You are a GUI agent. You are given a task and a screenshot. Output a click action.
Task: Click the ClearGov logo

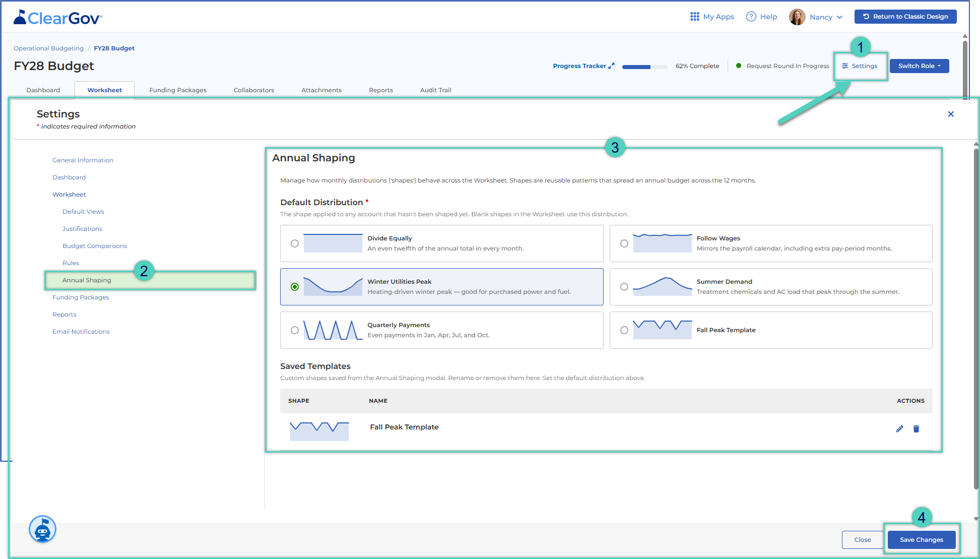click(x=57, y=18)
